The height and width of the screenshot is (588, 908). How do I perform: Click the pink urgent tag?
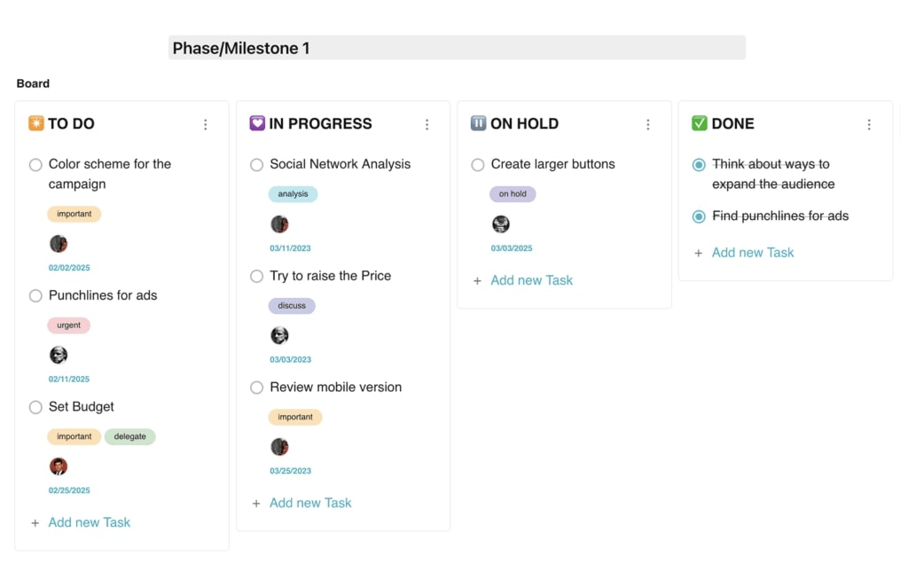[69, 325]
